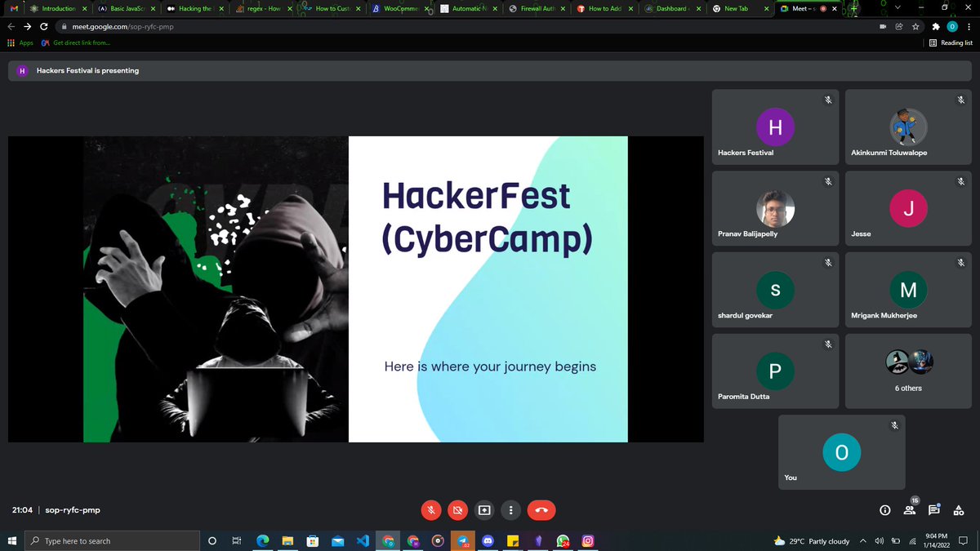
Task: Show everyone via the people icon
Action: [909, 511]
